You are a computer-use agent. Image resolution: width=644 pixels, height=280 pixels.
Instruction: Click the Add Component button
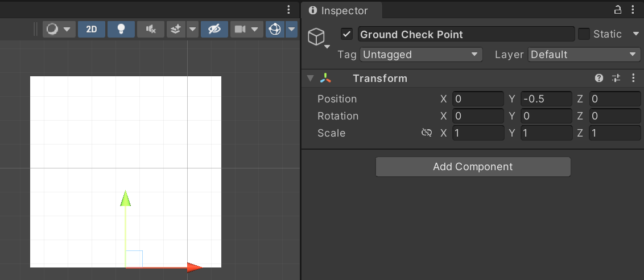point(473,167)
